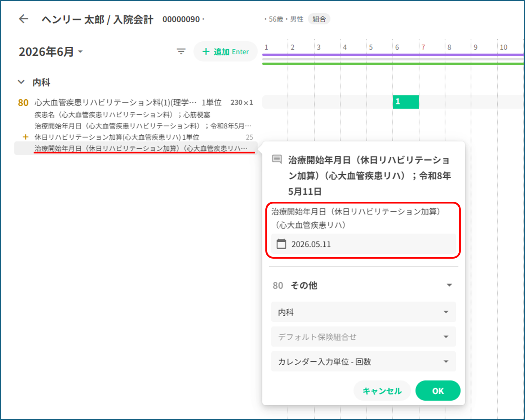Go back using the left arrow icon
The width and height of the screenshot is (525, 420).
tap(23, 19)
